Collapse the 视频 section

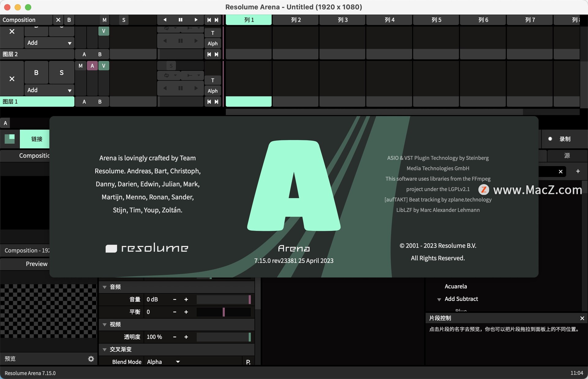click(104, 324)
